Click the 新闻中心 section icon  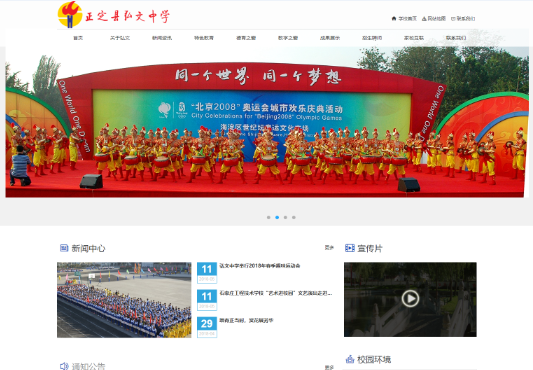pyautogui.click(x=64, y=248)
